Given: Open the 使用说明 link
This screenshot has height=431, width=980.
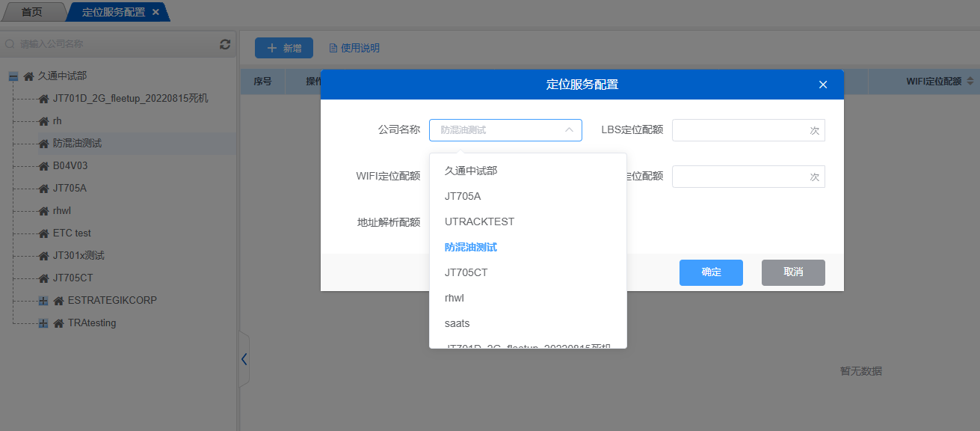Looking at the screenshot, I should click(354, 48).
